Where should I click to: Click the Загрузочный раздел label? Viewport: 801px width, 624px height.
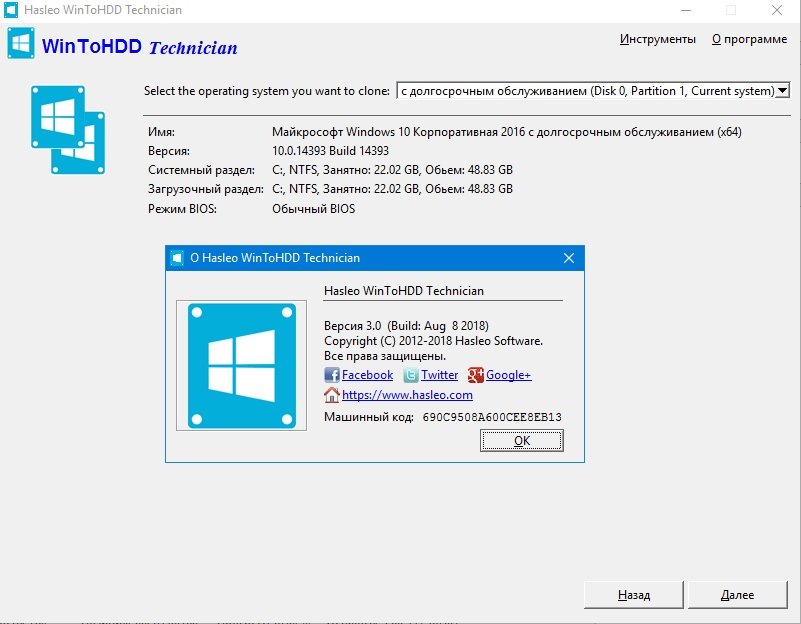(x=206, y=189)
